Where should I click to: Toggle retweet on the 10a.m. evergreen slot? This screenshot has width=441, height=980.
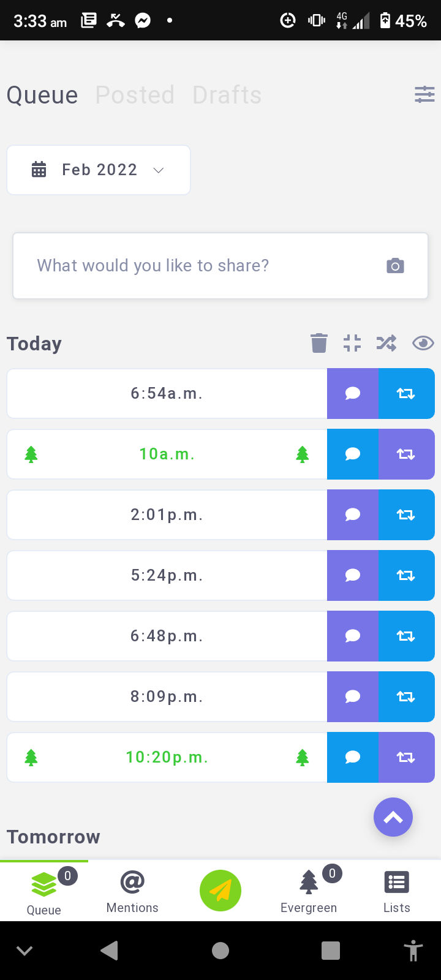tap(406, 454)
